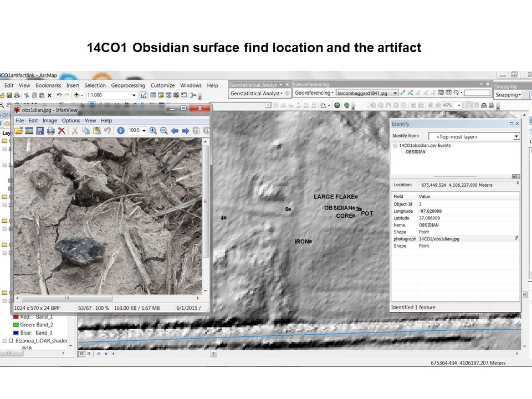Open the georeferencing layer larcomhaggard1941.jpg dropdown
The image size is (532, 399).
click(x=395, y=93)
